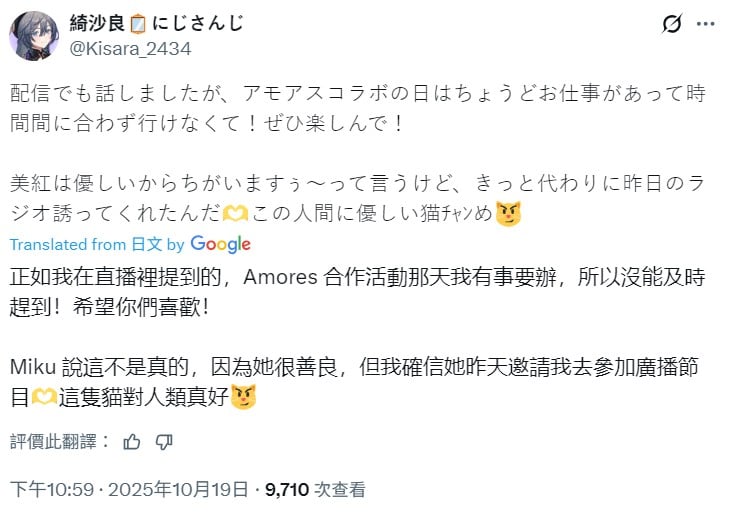Click the smirking cat emoji in Japanese text

[510, 214]
